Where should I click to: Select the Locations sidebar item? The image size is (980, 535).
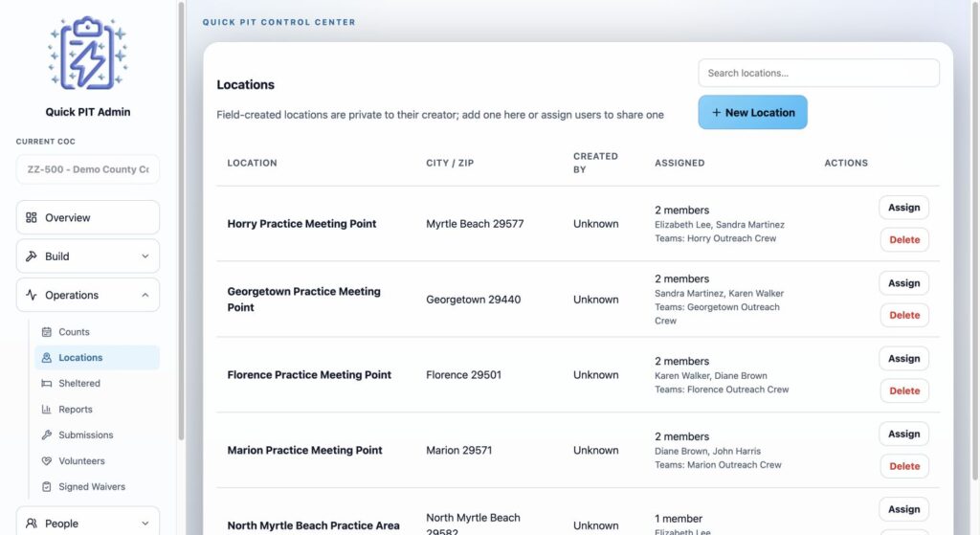point(97,358)
